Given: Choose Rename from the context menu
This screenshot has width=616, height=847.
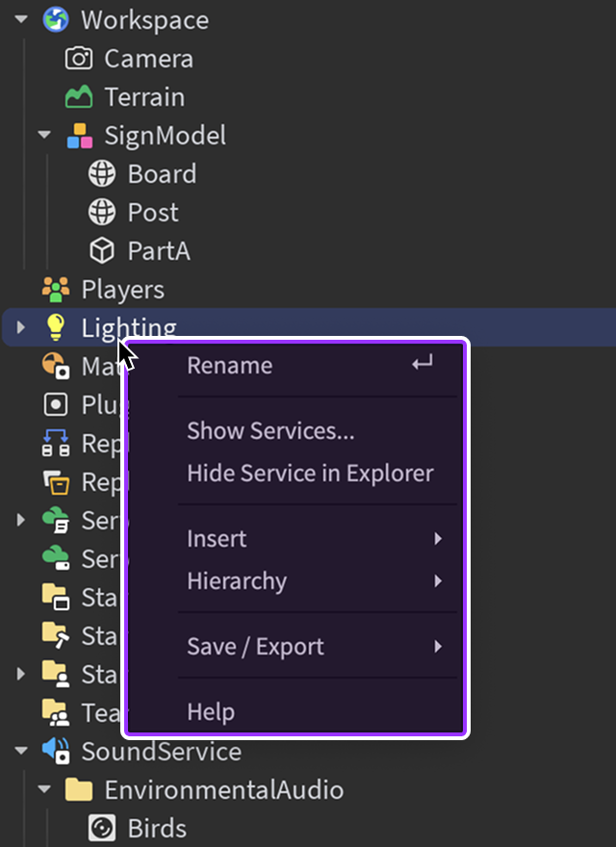Looking at the screenshot, I should pos(295,365).
